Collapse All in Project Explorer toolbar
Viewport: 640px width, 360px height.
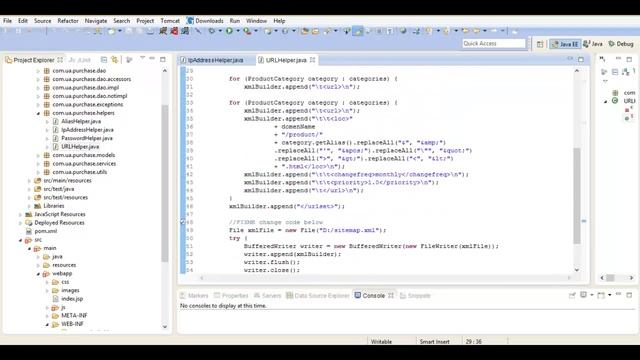(104, 60)
